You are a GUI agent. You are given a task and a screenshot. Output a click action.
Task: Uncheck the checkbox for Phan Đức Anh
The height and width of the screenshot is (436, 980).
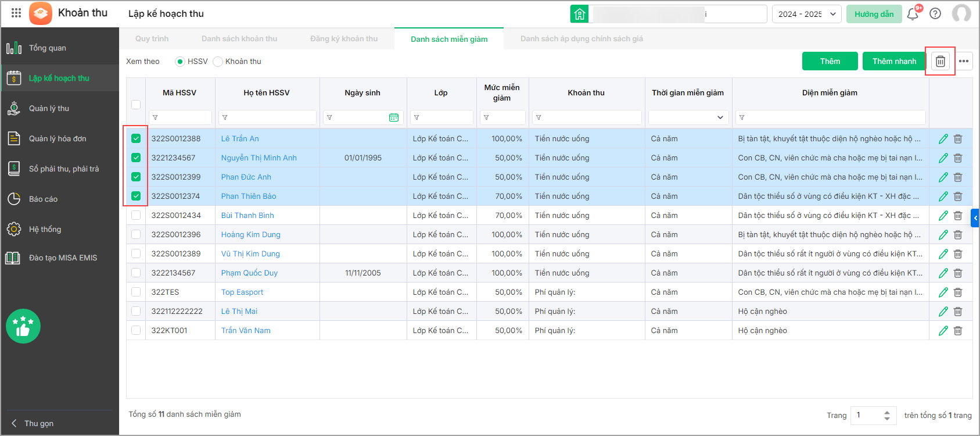point(136,177)
